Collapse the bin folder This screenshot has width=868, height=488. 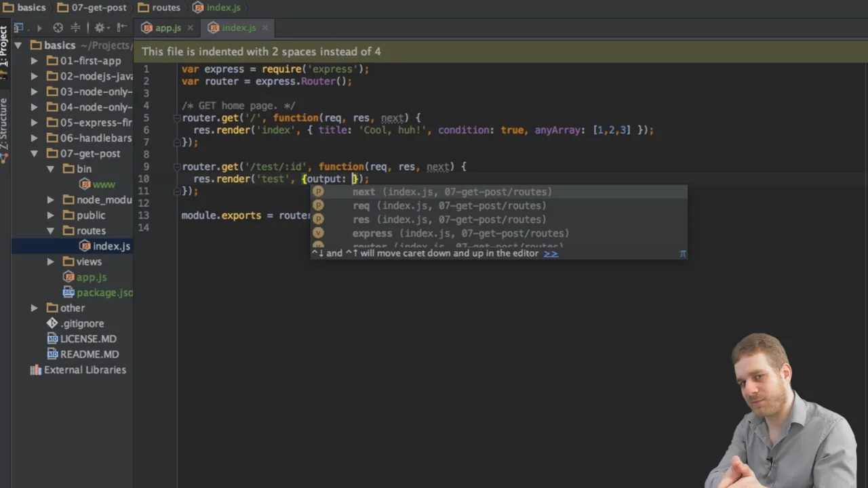pos(51,169)
